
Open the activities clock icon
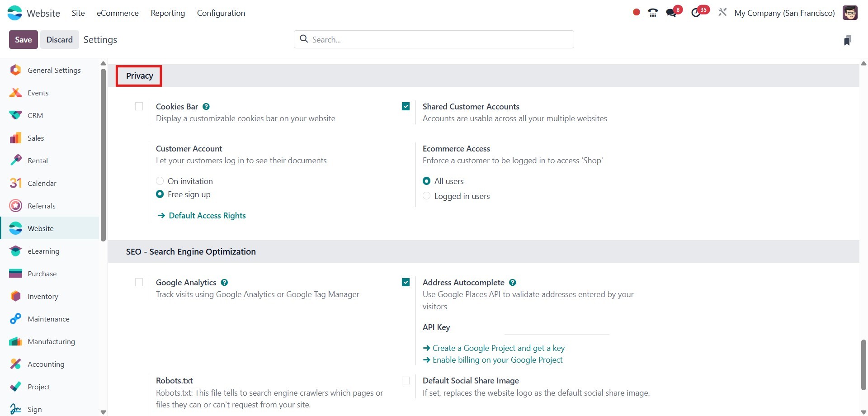pyautogui.click(x=696, y=13)
